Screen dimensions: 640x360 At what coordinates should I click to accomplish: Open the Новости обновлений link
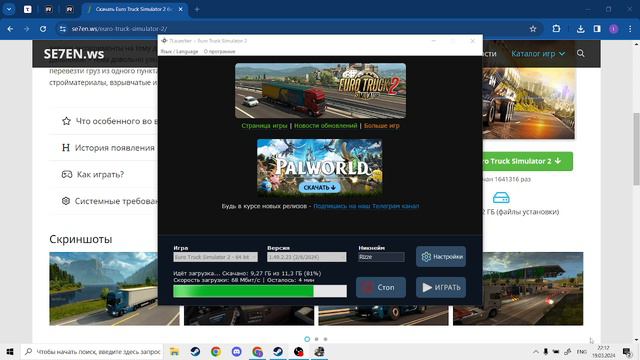pos(326,126)
